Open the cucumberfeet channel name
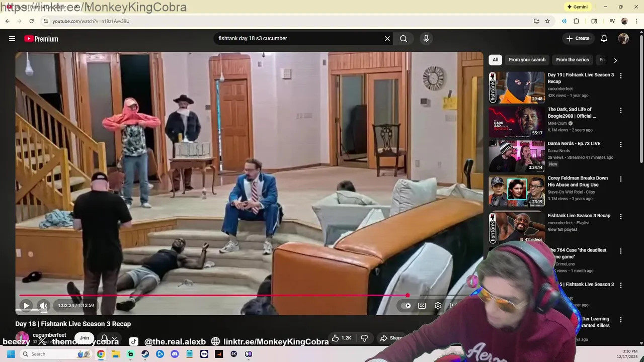The image size is (644, 362). 49,335
